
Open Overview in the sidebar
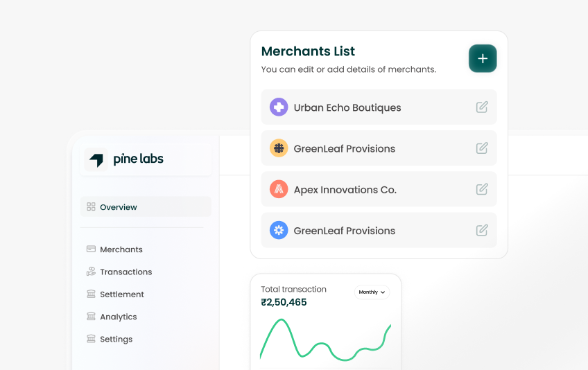pos(146,207)
